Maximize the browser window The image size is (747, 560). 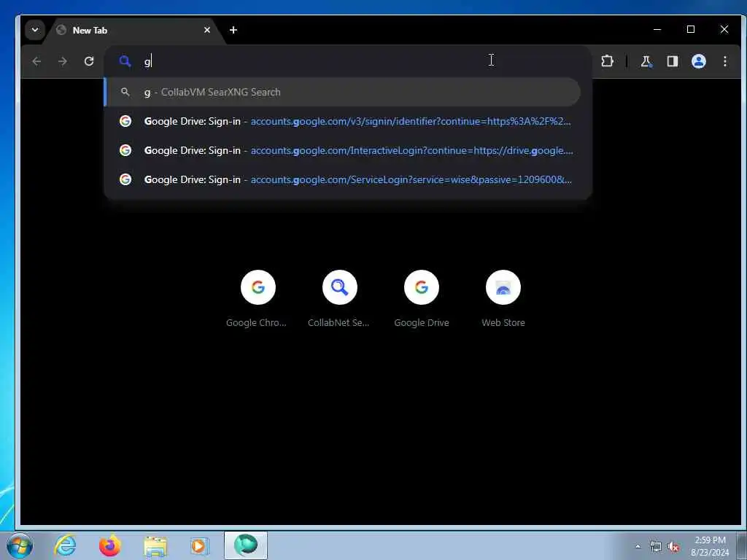coord(691,29)
